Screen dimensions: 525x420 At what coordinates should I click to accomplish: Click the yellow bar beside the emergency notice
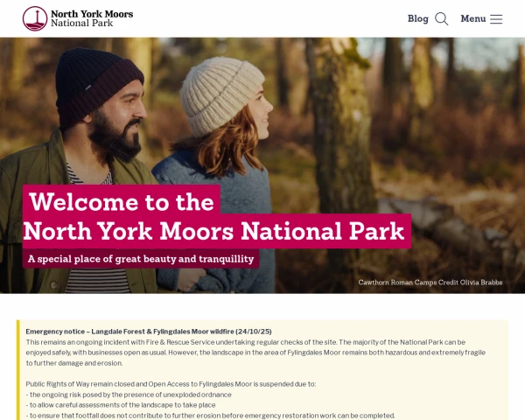pyautogui.click(x=18, y=370)
